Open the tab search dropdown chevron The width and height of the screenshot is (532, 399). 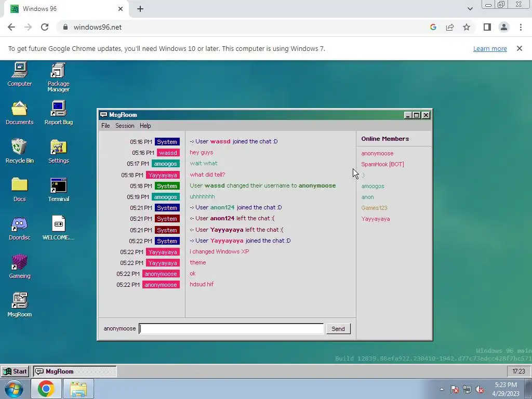470,9
